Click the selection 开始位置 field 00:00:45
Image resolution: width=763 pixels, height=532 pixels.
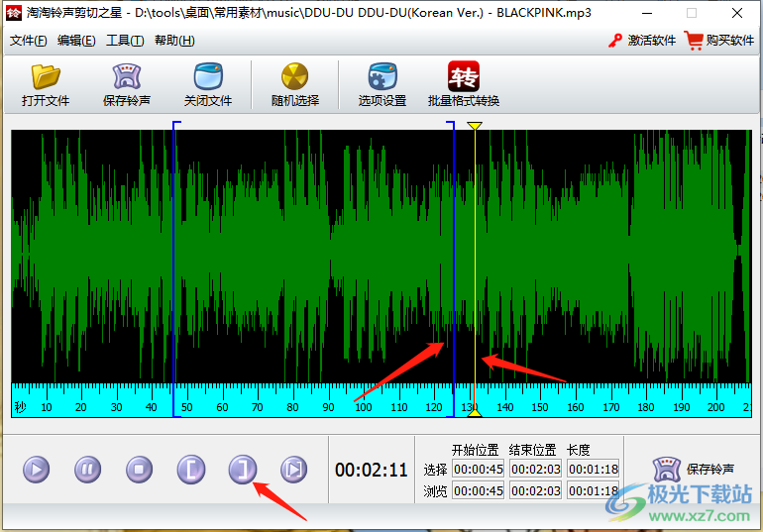pos(479,469)
